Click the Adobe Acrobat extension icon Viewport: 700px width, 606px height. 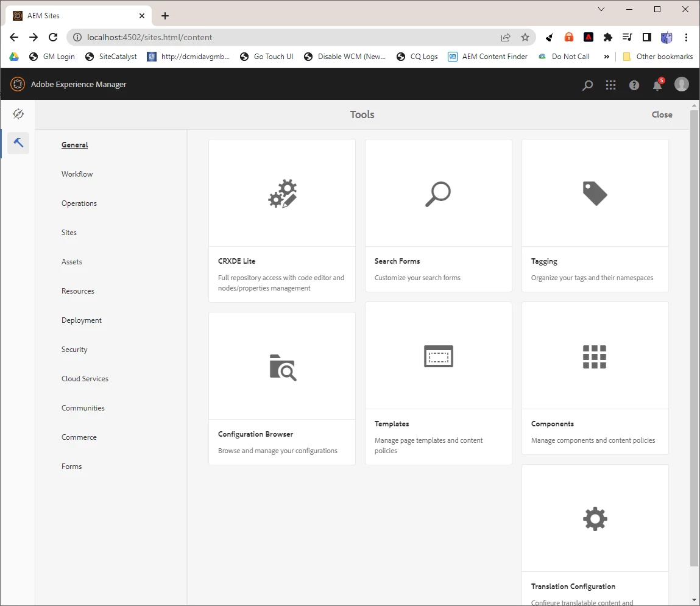(x=589, y=37)
